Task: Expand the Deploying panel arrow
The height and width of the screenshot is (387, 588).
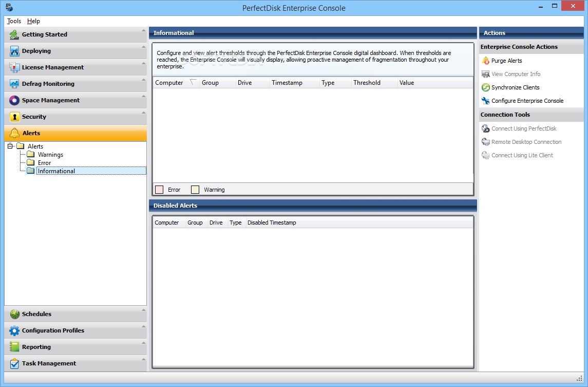Action: point(144,47)
